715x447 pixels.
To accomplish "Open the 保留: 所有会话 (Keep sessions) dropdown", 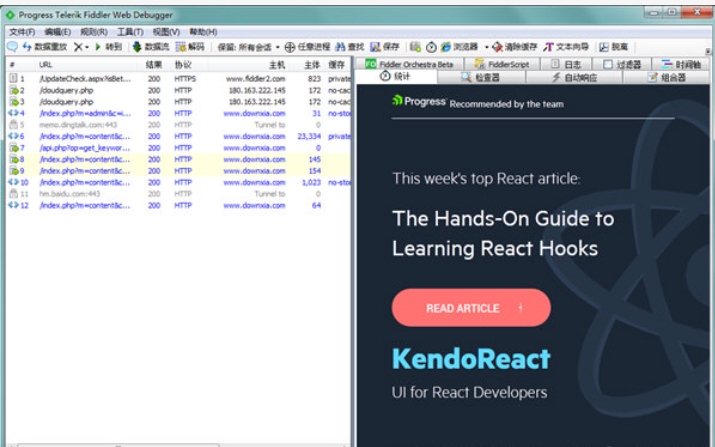I will 249,47.
